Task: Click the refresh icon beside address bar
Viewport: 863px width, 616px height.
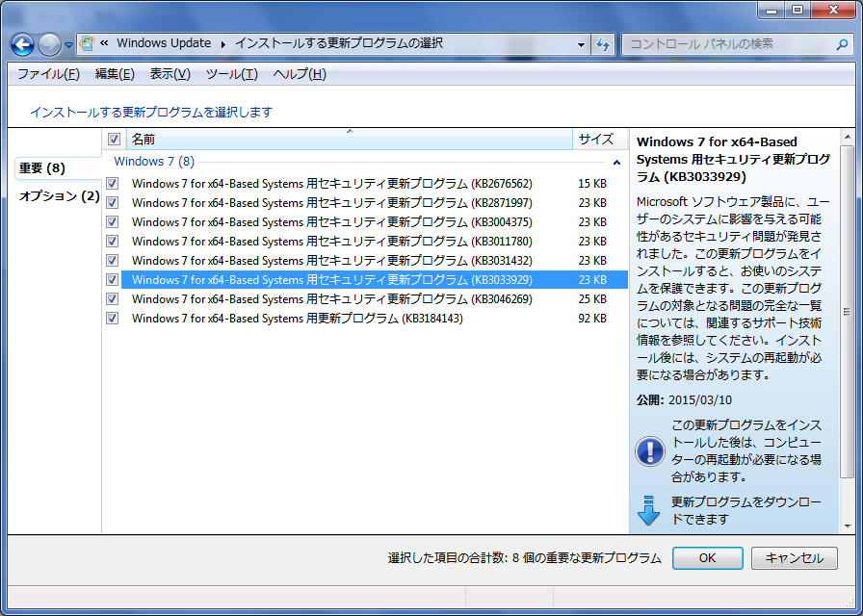Action: pos(604,44)
